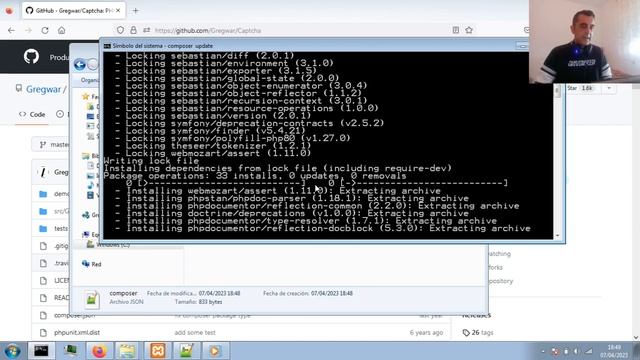Open a new browser tab

pos(136,11)
